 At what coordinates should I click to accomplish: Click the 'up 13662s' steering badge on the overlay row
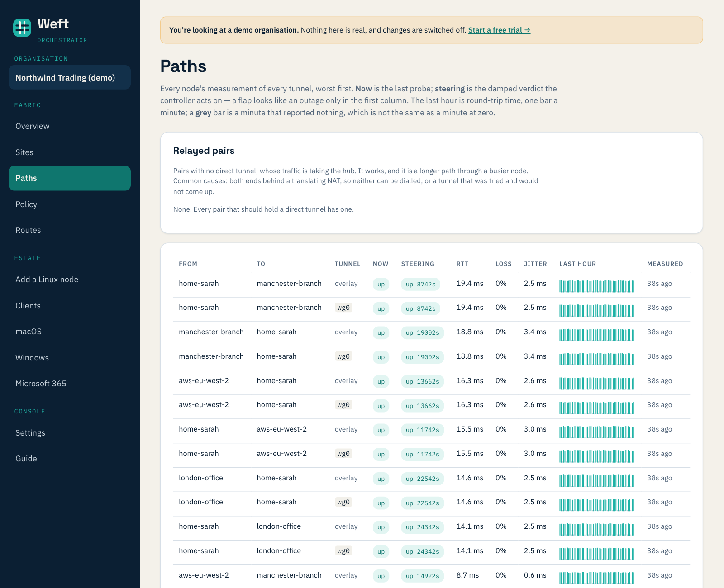pos(423,381)
